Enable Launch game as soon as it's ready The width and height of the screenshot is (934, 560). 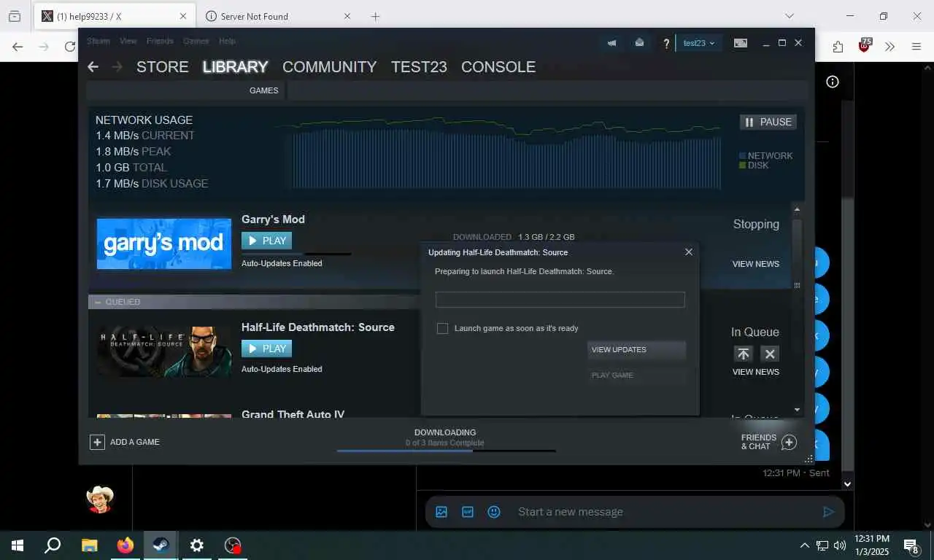pyautogui.click(x=442, y=328)
